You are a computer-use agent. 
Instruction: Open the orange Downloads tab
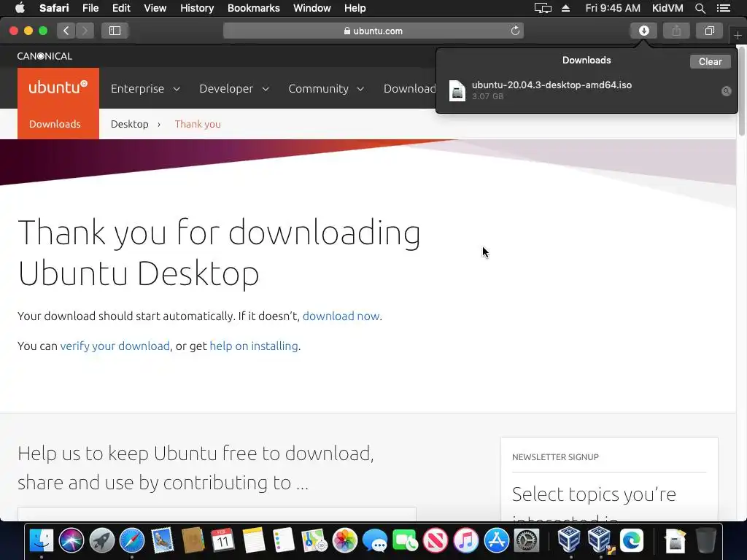coord(55,124)
